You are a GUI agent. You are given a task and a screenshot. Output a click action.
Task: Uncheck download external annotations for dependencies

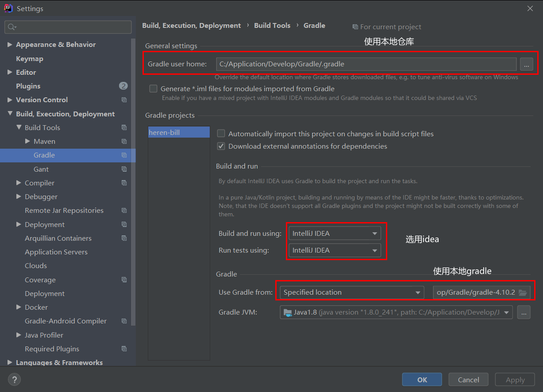pyautogui.click(x=221, y=146)
